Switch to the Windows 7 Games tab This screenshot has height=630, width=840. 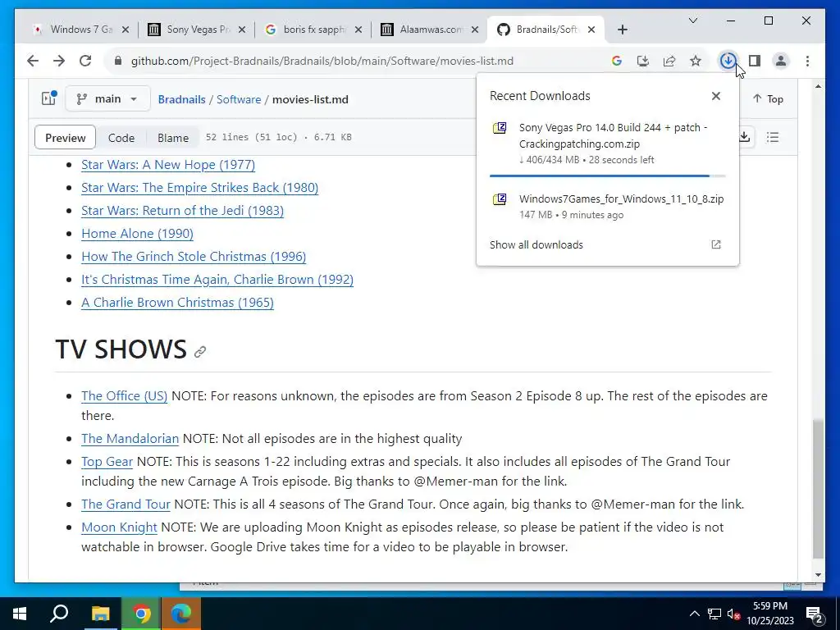click(80, 30)
